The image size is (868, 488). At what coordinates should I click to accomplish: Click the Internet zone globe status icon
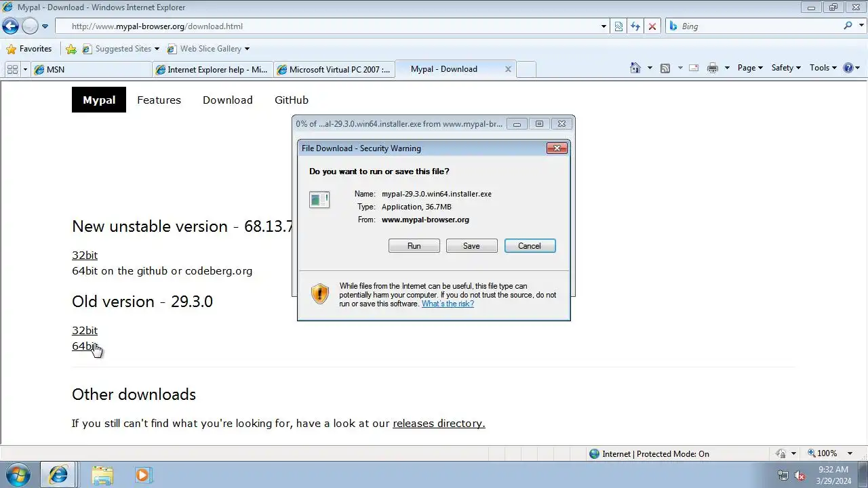click(595, 453)
